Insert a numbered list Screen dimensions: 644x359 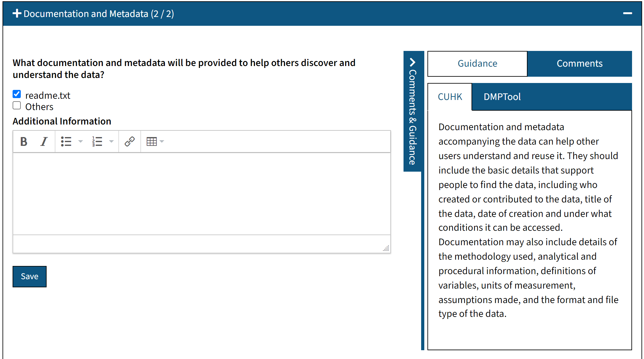(x=98, y=141)
